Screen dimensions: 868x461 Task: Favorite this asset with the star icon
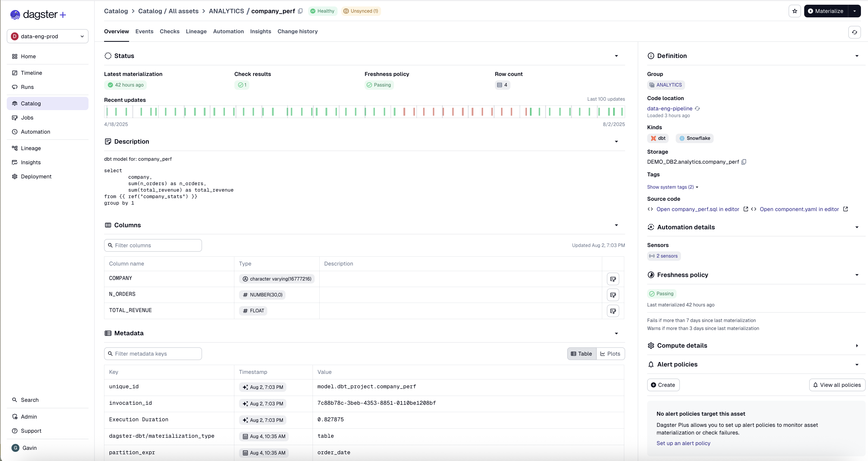tap(795, 11)
